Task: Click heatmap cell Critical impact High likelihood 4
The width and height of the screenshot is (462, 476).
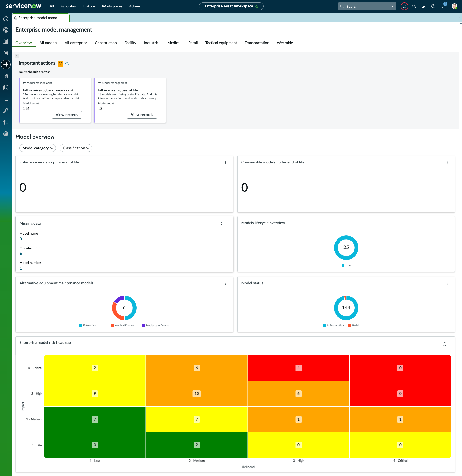Action: click(x=298, y=368)
